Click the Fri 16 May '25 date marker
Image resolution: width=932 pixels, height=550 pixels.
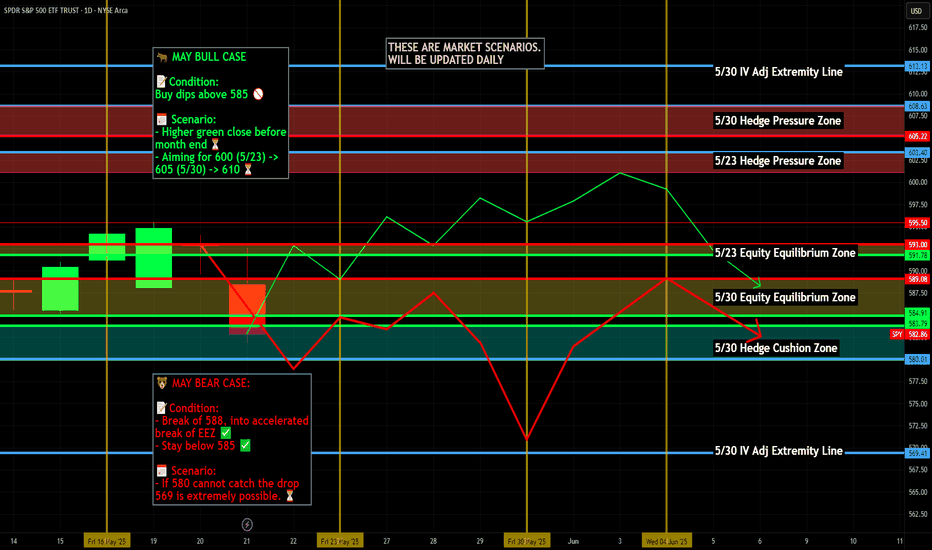coord(107,541)
